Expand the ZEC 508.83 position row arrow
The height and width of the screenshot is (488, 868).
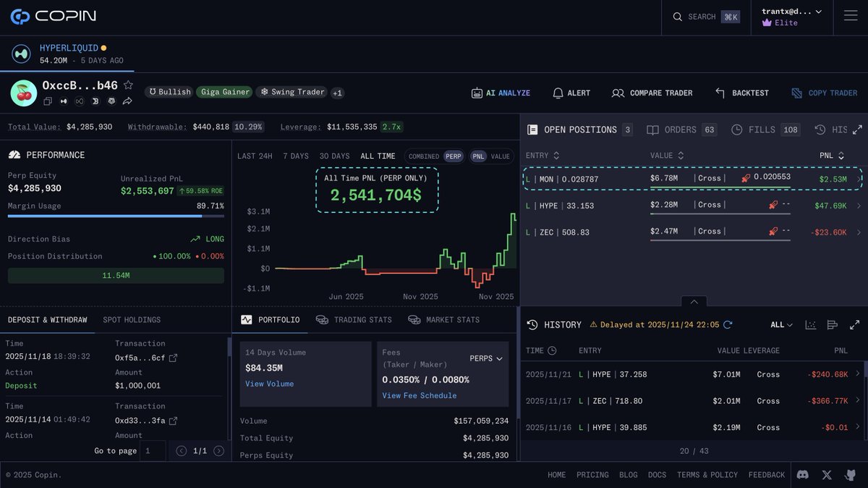(859, 232)
